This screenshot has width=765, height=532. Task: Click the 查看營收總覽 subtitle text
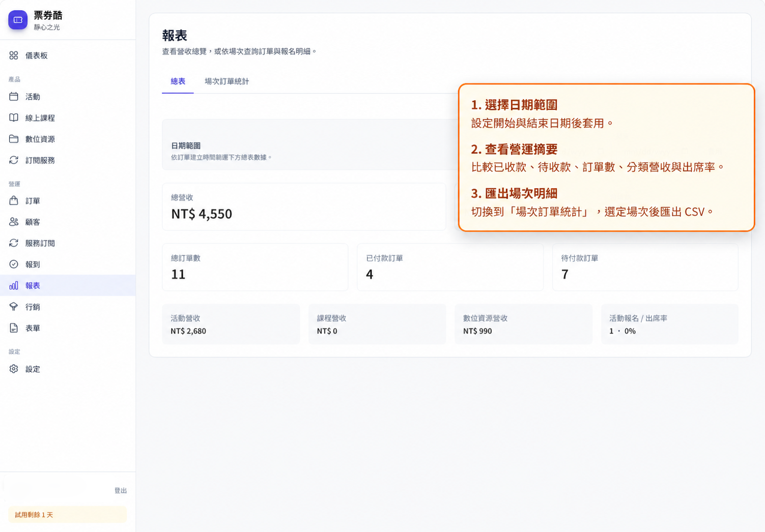coord(239,51)
